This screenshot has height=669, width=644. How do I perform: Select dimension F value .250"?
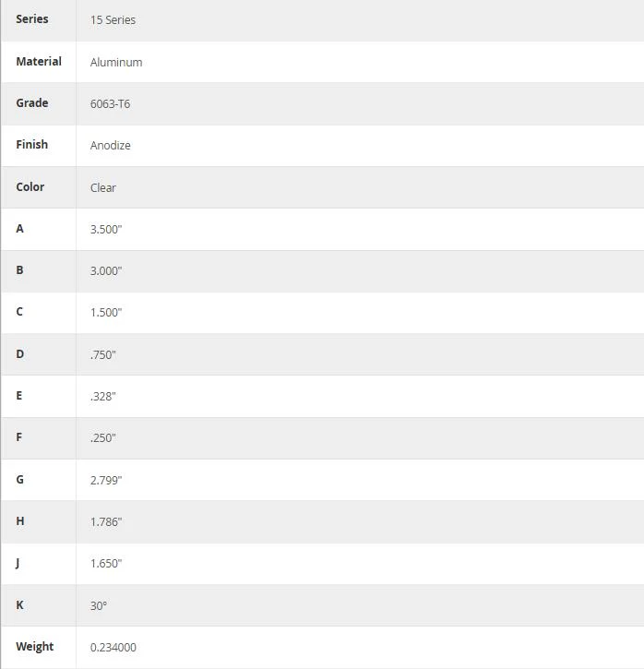(102, 437)
